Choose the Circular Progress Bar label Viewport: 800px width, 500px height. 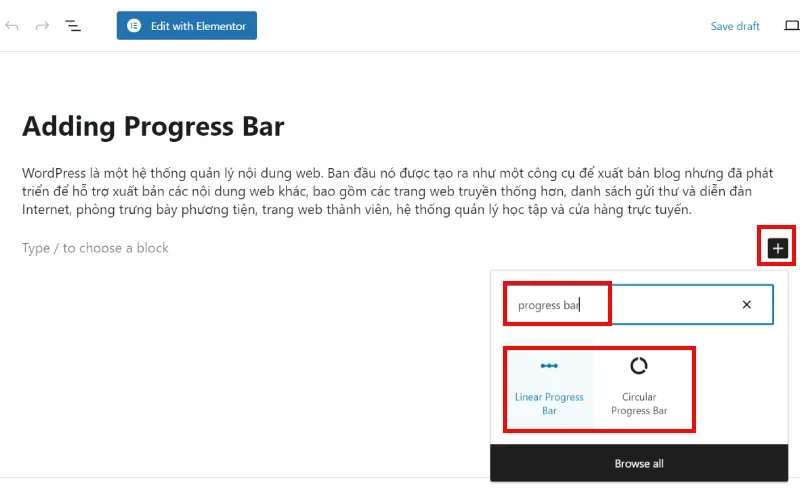(639, 404)
